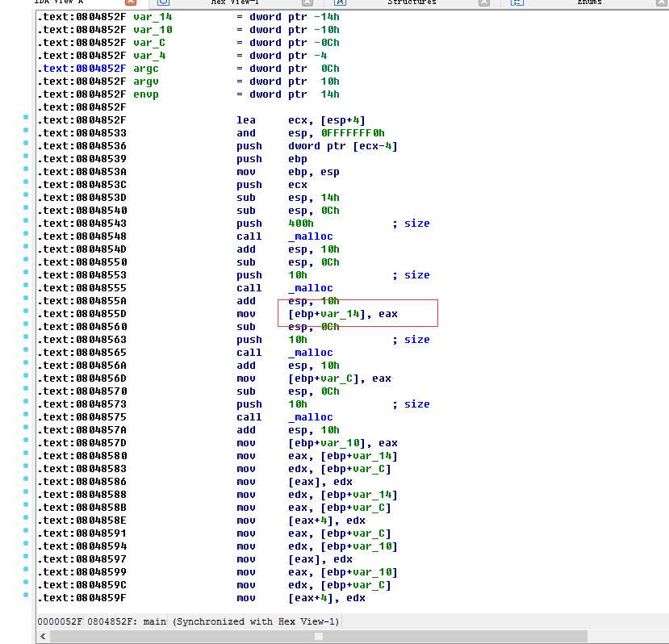The height and width of the screenshot is (644, 669).
Task: Click gutter dot at address 0804856A
Action: pyautogui.click(x=26, y=362)
